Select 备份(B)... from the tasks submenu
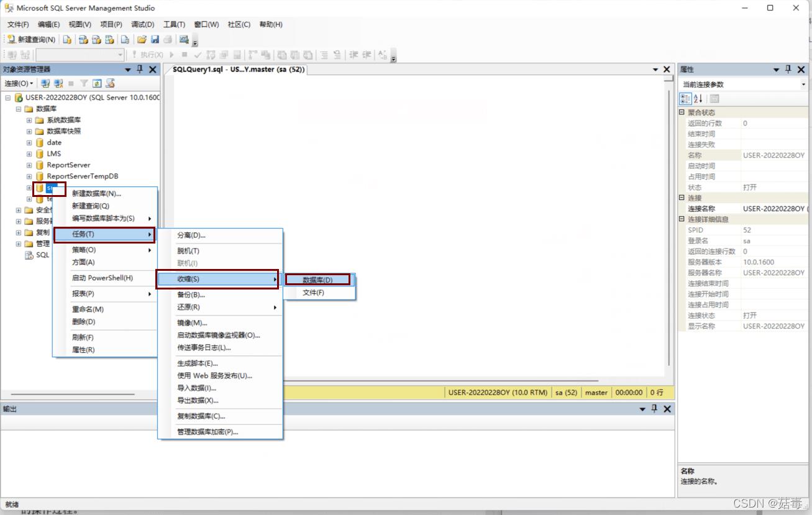This screenshot has height=515, width=812. (191, 294)
